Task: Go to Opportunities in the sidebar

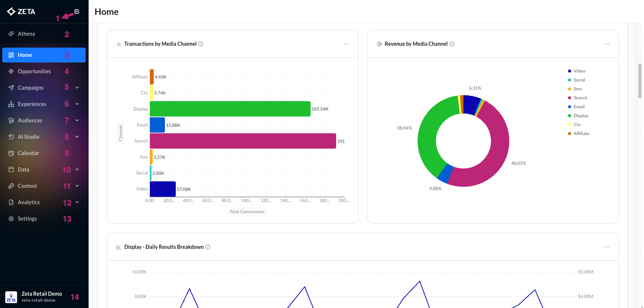Action: (x=34, y=71)
